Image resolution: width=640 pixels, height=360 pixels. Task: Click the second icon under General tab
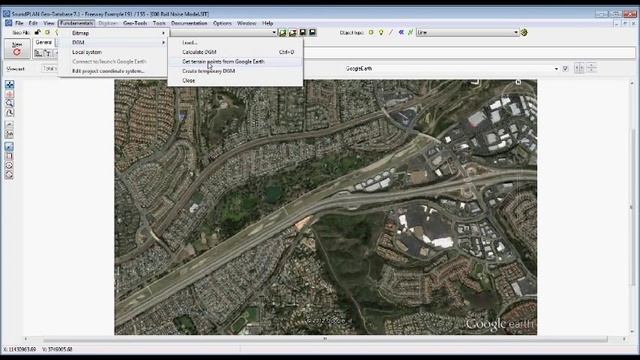(x=47, y=53)
